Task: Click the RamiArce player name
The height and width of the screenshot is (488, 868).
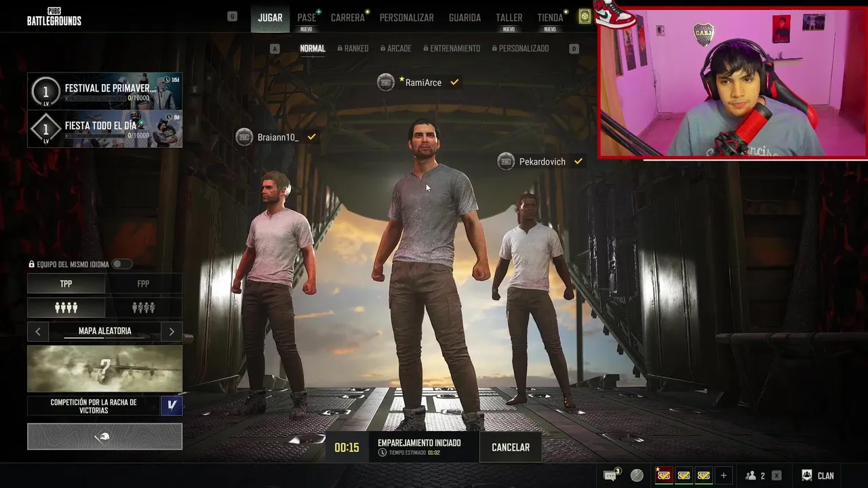Action: coord(423,83)
